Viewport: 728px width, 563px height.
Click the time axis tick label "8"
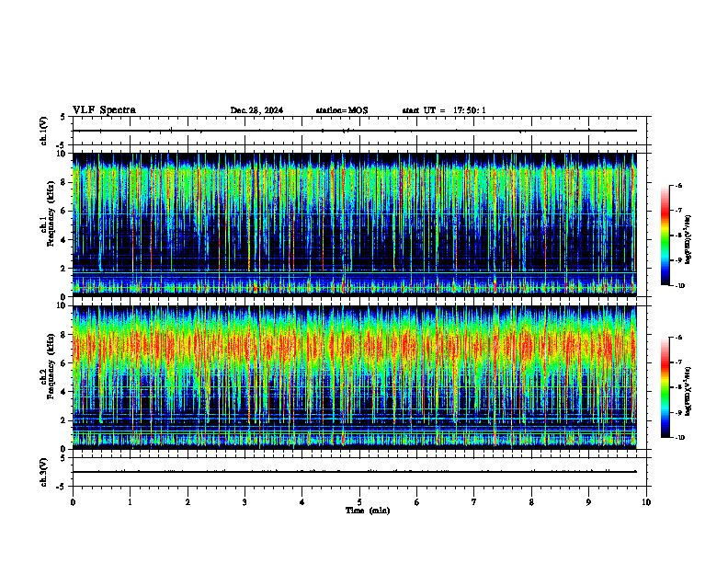click(x=531, y=502)
